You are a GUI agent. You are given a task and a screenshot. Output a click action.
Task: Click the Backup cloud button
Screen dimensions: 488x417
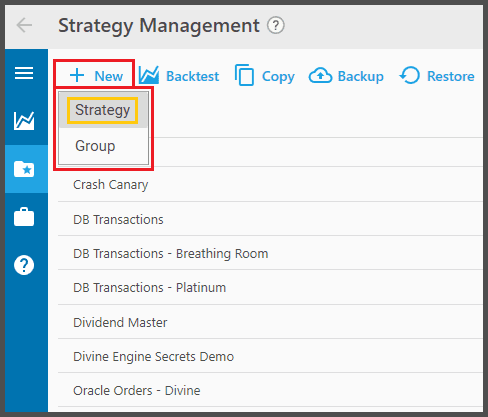(x=346, y=76)
